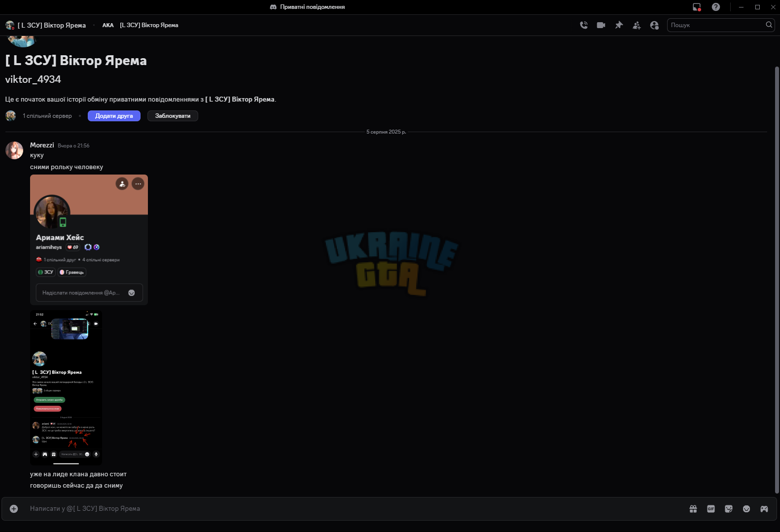Click the header name '[ L ЗСУ] Віктор Ярема'
Viewport: 780px width, 532px height.
[52, 25]
